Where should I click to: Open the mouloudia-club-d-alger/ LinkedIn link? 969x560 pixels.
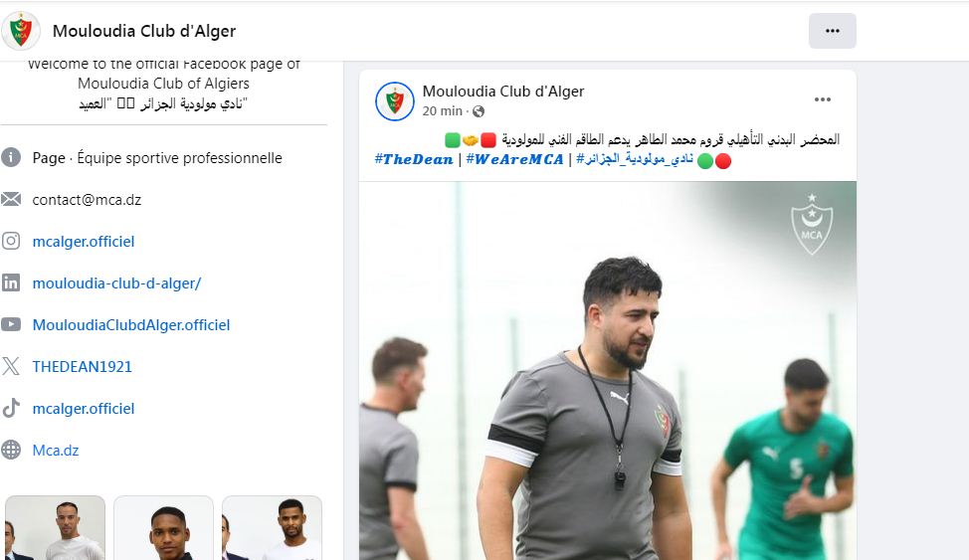116,283
